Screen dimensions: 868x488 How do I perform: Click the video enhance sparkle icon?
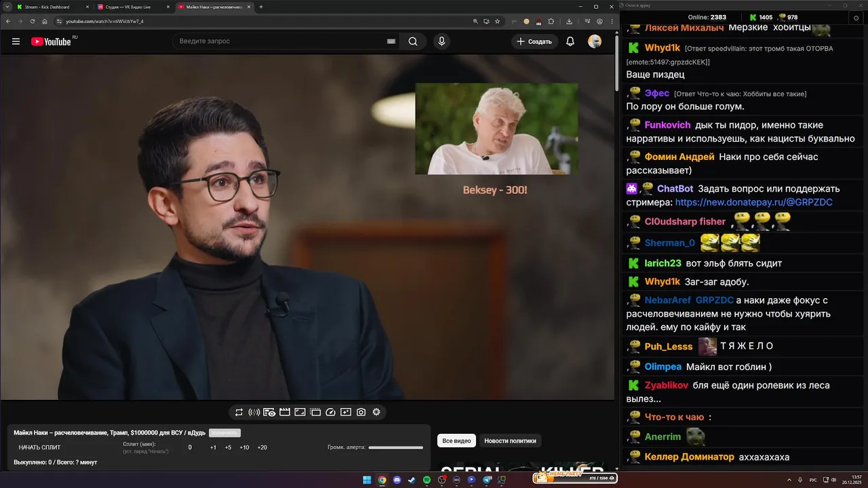tap(346, 412)
